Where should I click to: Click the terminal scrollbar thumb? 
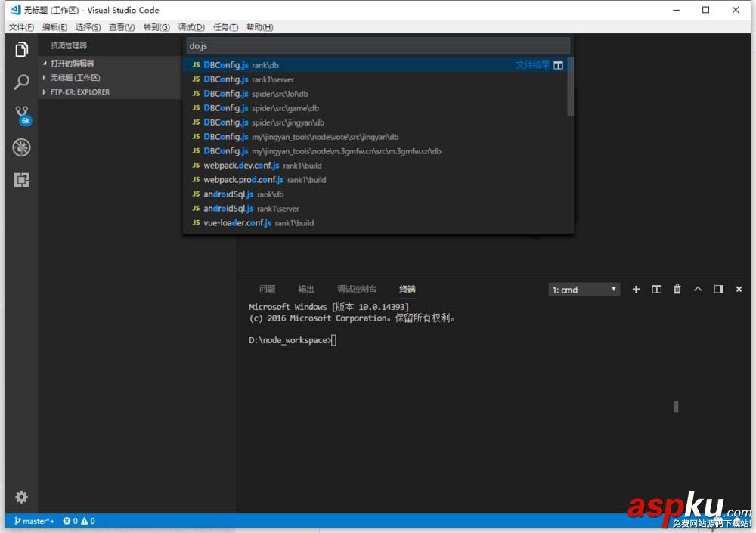point(676,407)
